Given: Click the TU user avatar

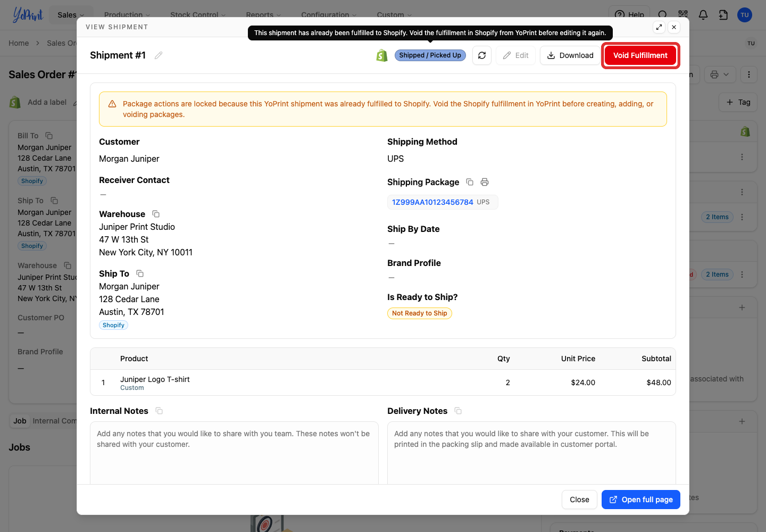Looking at the screenshot, I should (x=745, y=15).
